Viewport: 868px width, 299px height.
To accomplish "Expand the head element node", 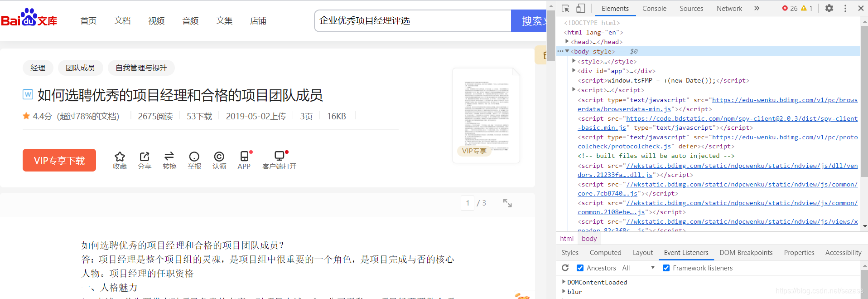I will (567, 41).
